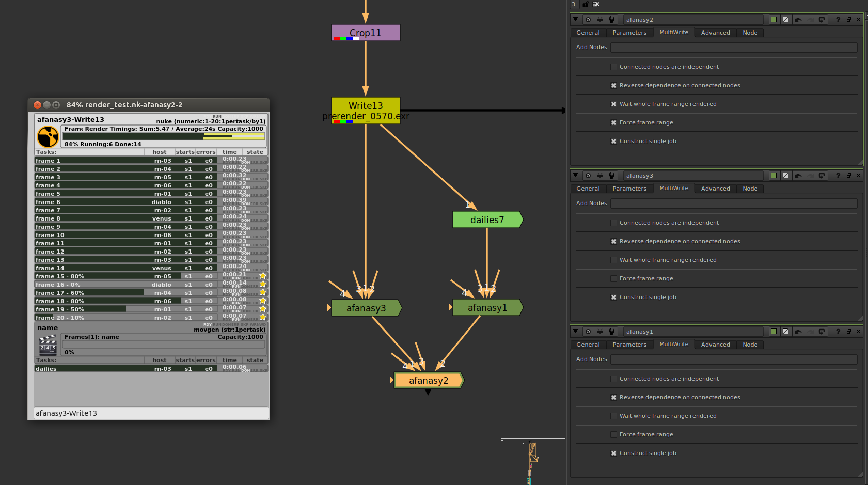Click the star icon on frame 16 row
The image size is (868, 485).
click(263, 284)
